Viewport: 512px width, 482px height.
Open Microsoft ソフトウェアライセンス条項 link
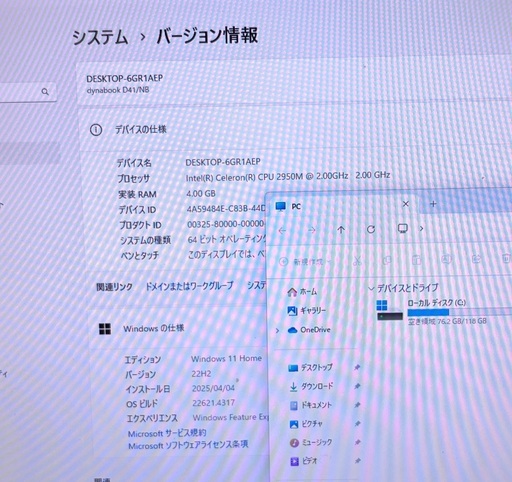(188, 445)
